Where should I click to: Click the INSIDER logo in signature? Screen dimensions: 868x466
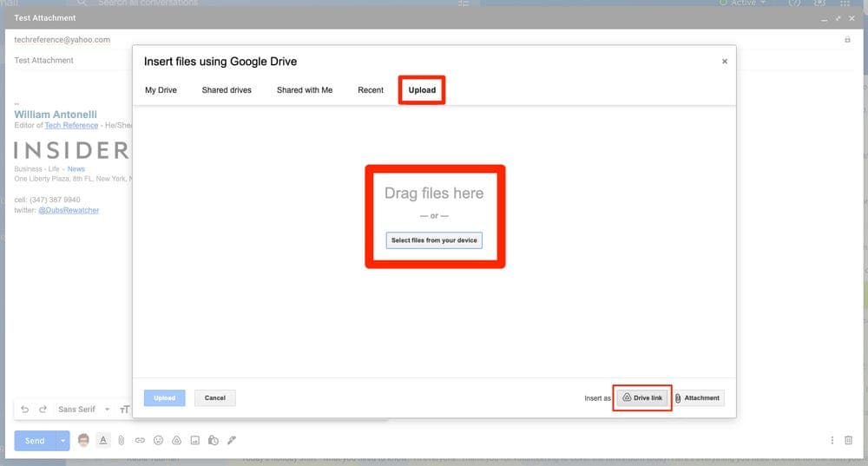pyautogui.click(x=71, y=150)
